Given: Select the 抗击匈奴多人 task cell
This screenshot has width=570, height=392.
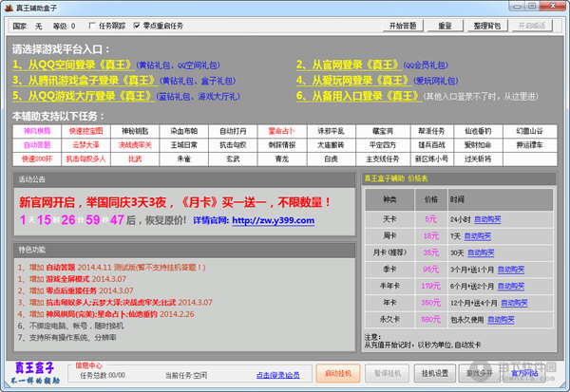Looking at the screenshot, I should coord(86,159).
